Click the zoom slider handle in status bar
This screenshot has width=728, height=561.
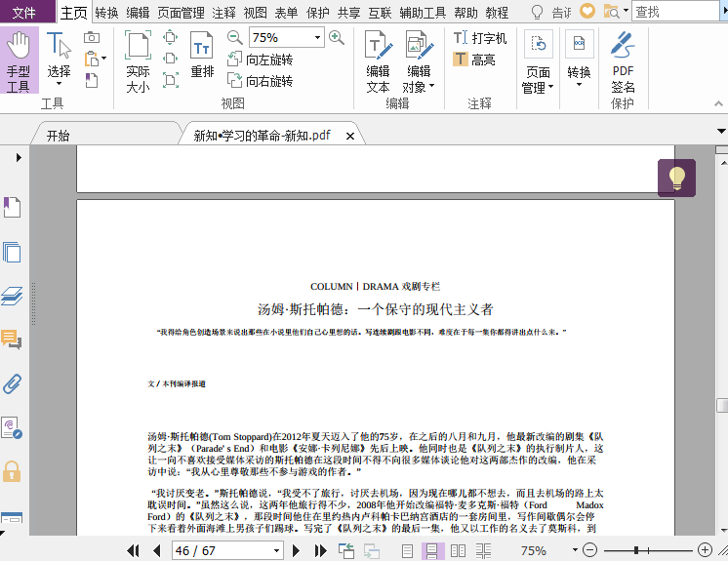[636, 550]
